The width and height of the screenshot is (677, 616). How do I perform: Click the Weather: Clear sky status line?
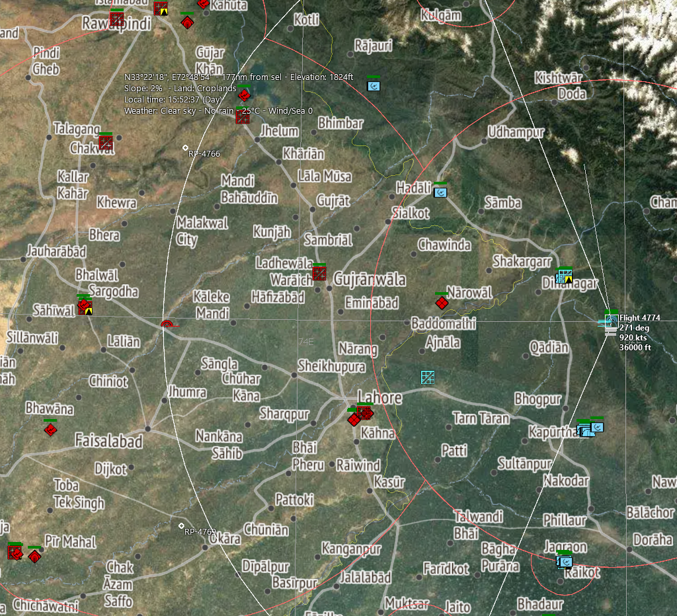[218, 110]
